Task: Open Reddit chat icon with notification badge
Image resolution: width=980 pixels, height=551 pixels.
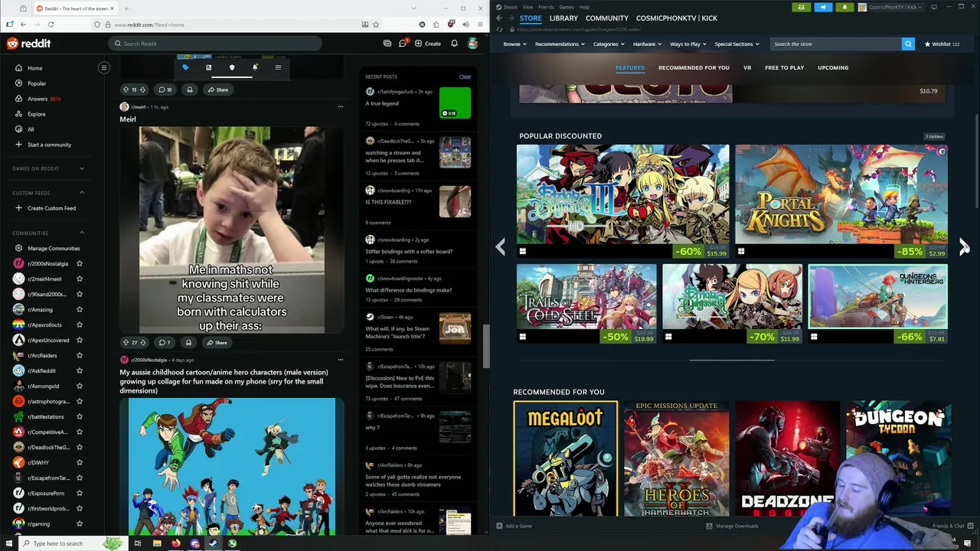Action: [403, 43]
